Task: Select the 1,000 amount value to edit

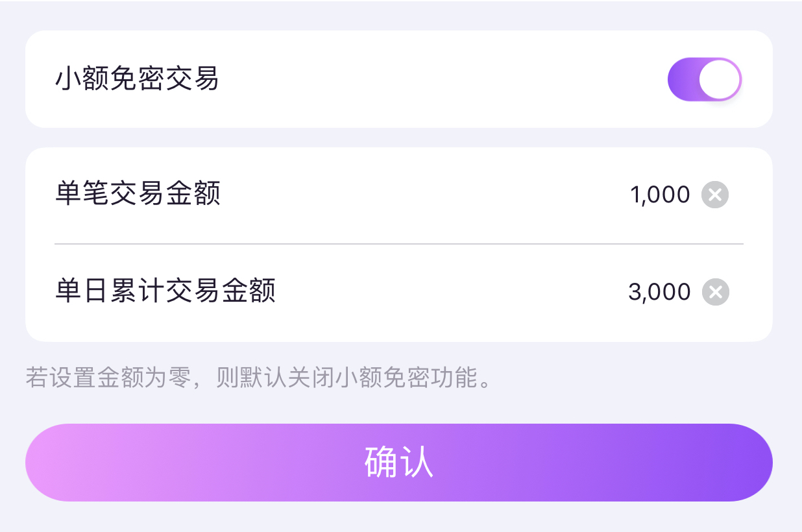Action: (x=661, y=195)
